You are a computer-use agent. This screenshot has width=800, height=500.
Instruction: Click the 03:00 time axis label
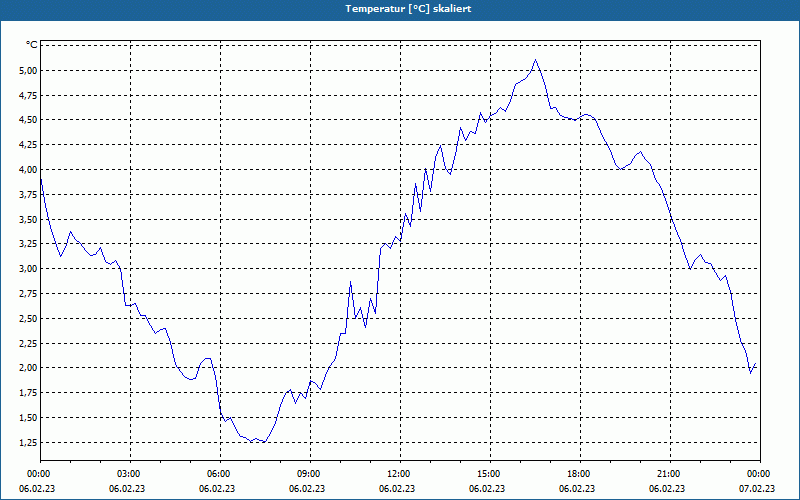click(129, 473)
